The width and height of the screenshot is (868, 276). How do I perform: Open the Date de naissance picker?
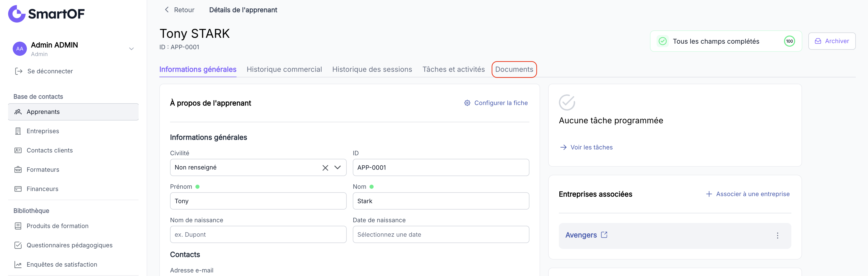[441, 235]
